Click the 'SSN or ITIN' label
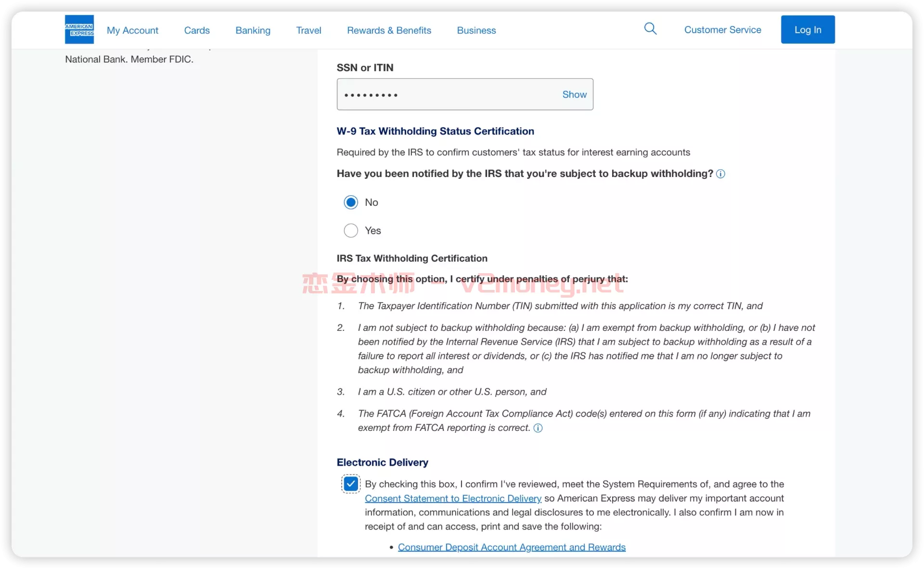The image size is (924, 568). click(365, 68)
